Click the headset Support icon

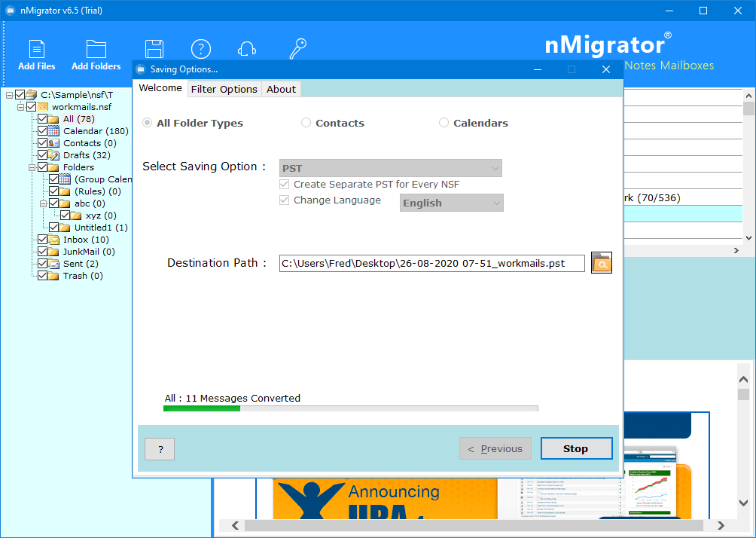tap(247, 49)
